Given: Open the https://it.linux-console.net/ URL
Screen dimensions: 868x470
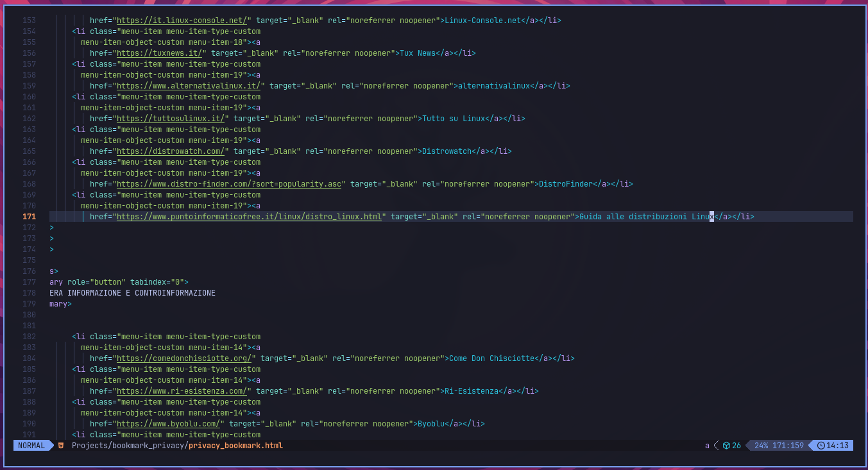Looking at the screenshot, I should tap(182, 21).
